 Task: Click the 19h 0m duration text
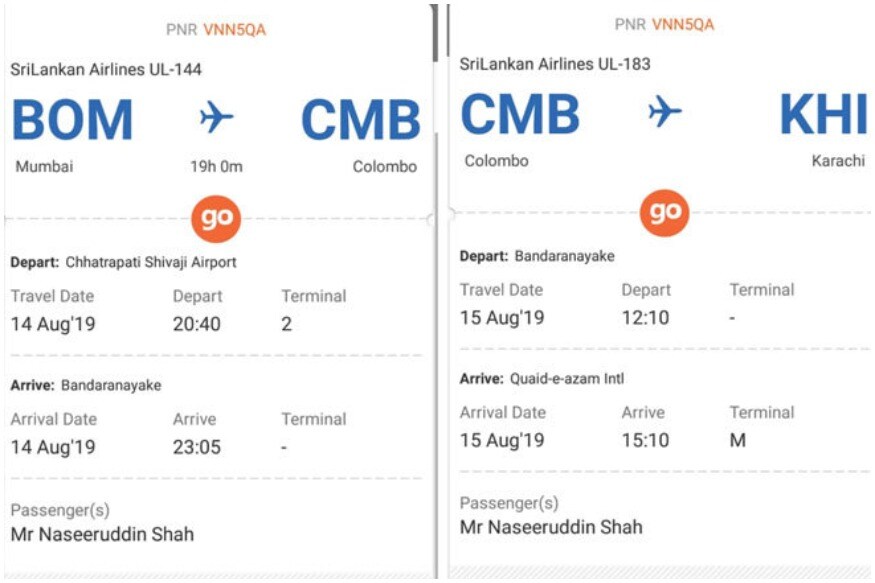coord(217,166)
